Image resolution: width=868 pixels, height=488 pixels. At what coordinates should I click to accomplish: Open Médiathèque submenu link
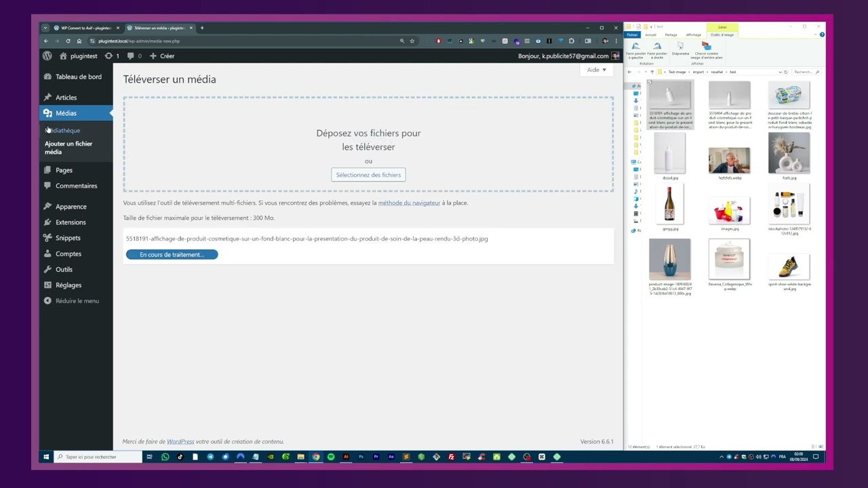[63, 130]
